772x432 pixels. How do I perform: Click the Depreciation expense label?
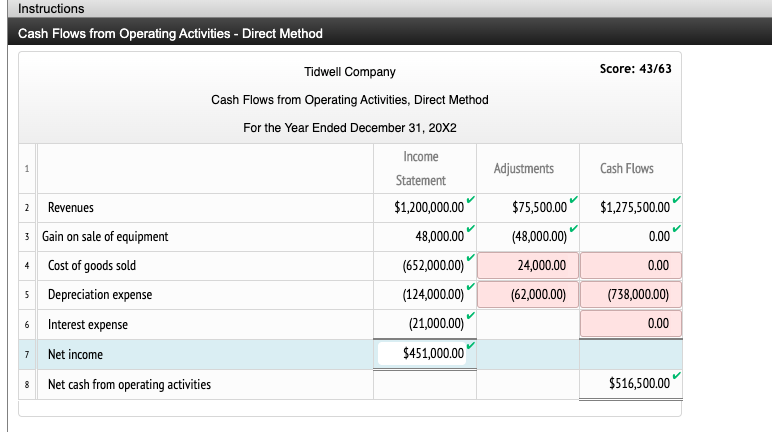tap(100, 295)
